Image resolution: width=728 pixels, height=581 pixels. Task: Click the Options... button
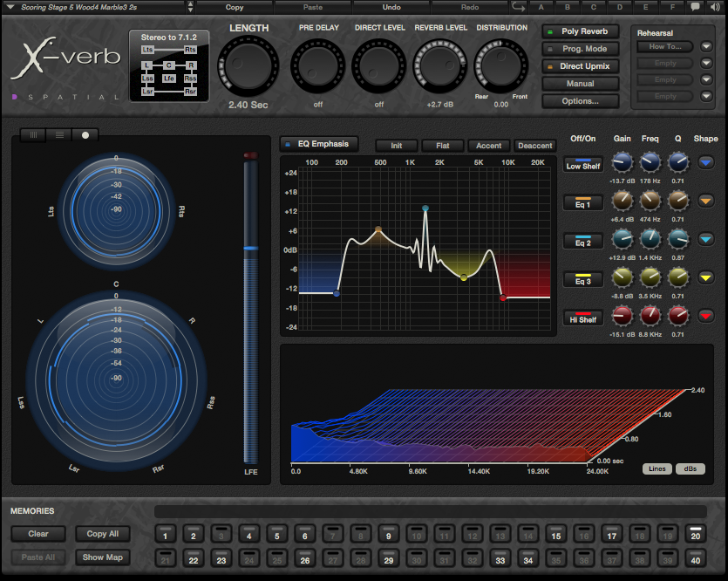(x=580, y=101)
